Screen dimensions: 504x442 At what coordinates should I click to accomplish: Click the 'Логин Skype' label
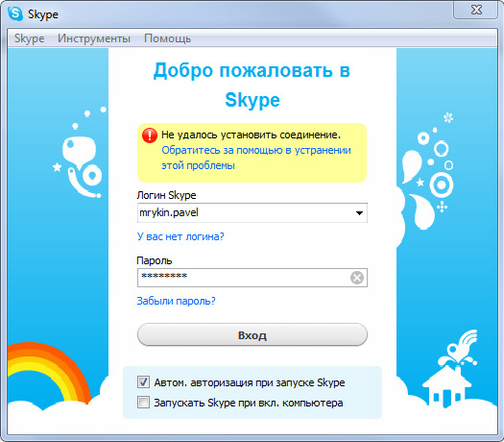pos(166,195)
